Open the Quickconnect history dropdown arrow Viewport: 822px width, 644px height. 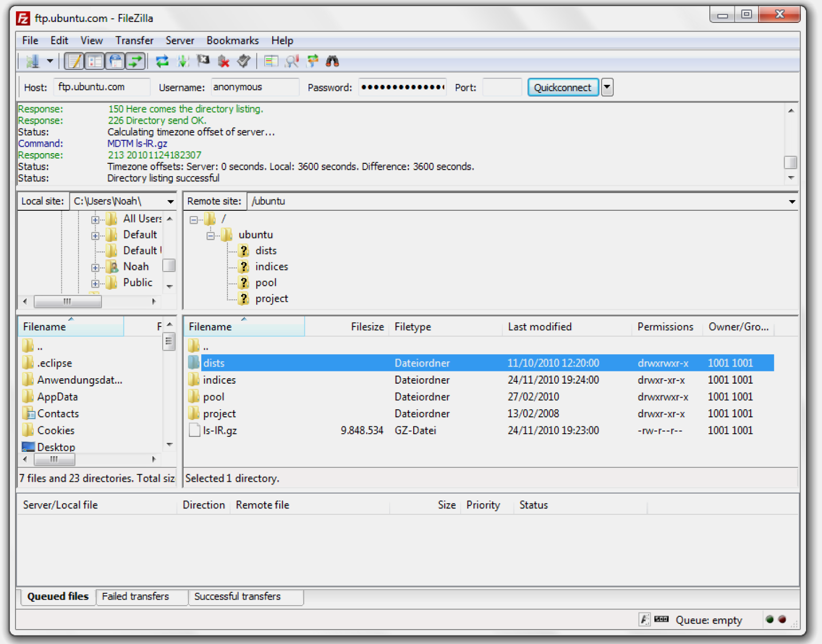point(607,87)
